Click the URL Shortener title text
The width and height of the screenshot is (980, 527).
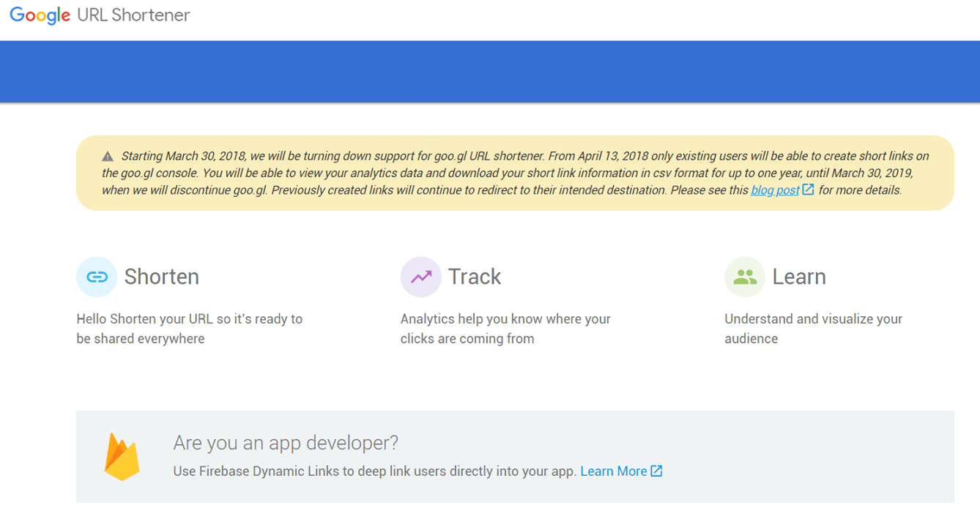(x=133, y=15)
